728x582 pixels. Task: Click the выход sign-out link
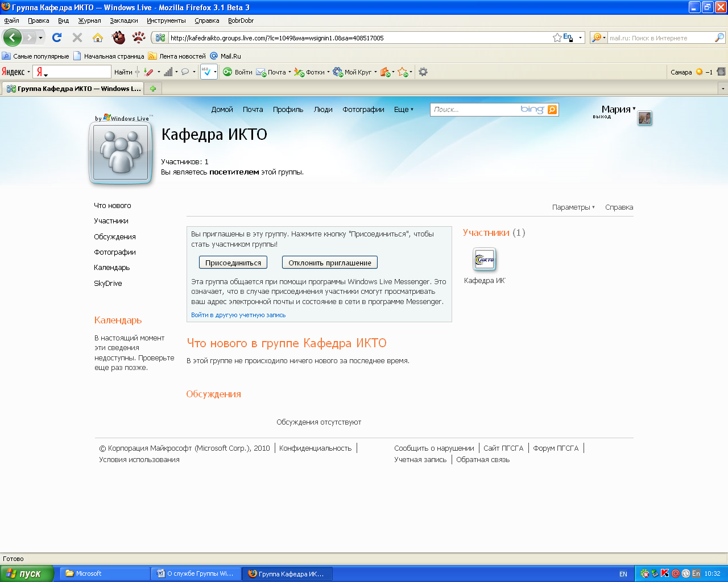602,117
